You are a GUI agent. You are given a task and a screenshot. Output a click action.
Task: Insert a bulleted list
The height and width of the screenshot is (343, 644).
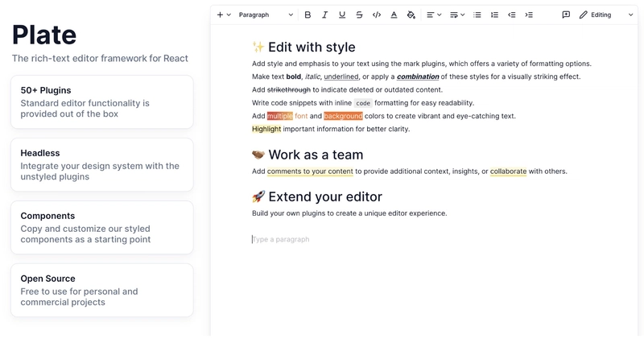477,14
